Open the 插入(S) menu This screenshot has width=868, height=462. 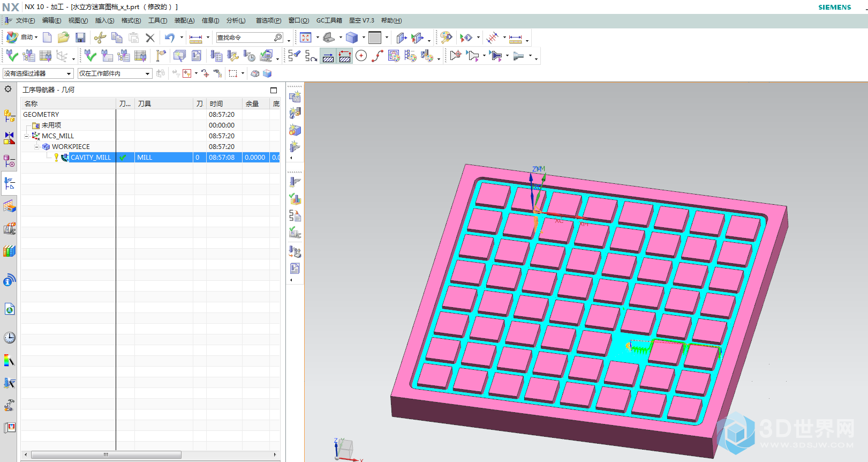point(104,20)
